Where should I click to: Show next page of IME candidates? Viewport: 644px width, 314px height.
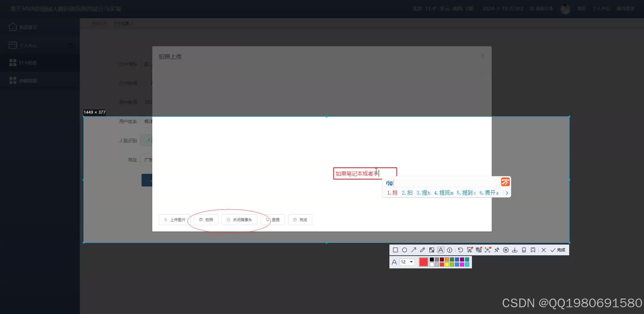(507, 193)
